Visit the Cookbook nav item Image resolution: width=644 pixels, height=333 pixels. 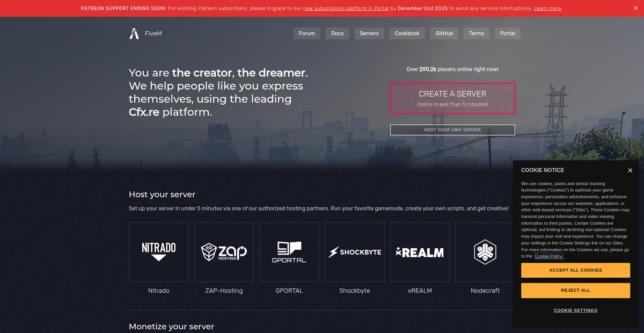tap(407, 33)
